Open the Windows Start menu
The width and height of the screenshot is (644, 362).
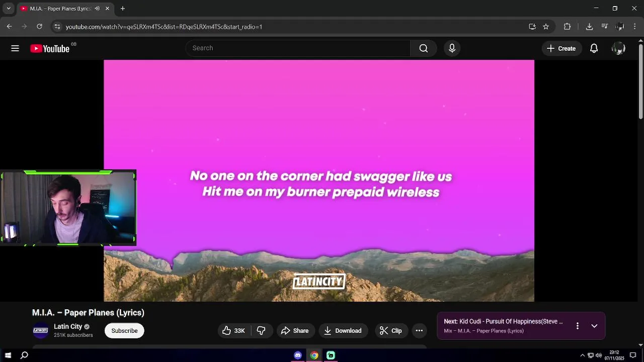[8, 355]
